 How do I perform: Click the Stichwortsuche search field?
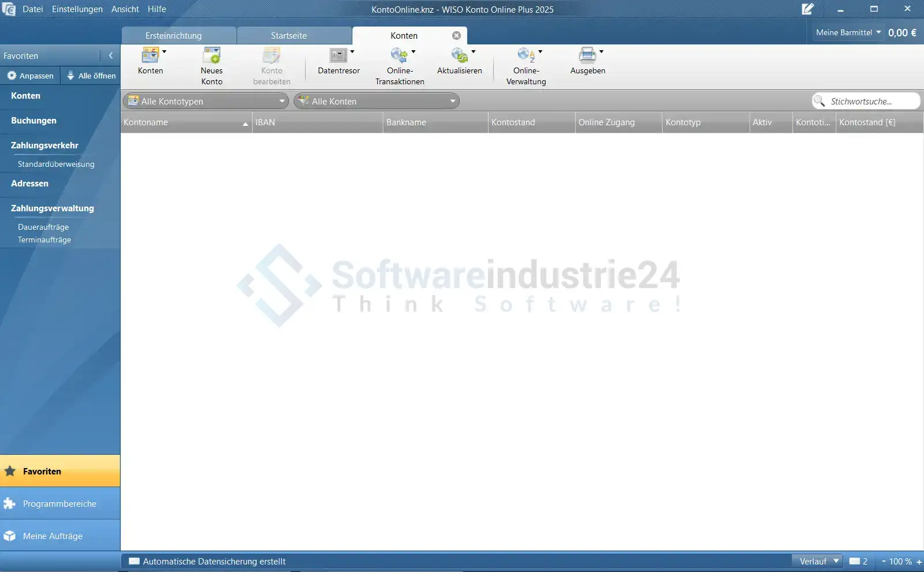coord(871,102)
